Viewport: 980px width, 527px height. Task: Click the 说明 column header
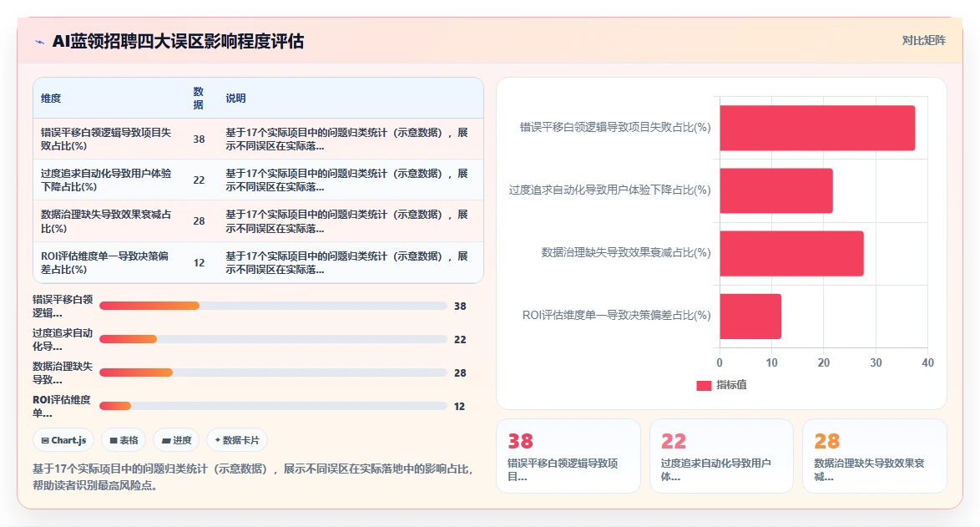[235, 99]
